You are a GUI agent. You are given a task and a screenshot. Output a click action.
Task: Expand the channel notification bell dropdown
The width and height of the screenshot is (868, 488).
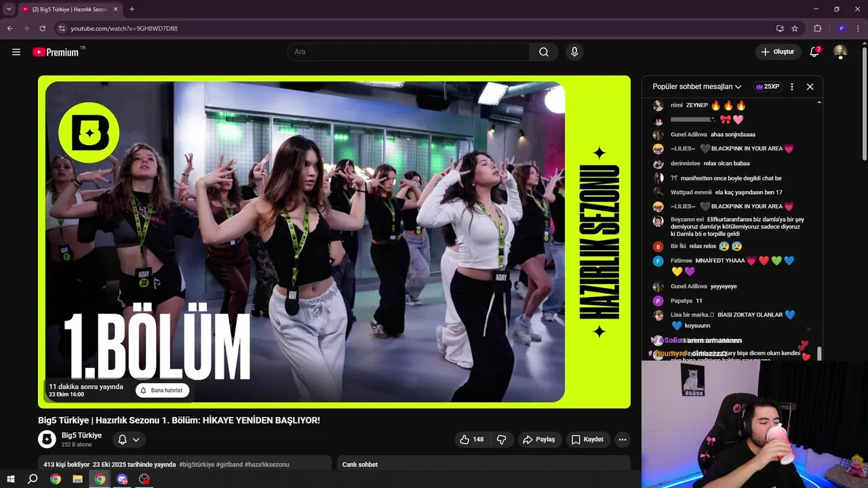pos(129,439)
